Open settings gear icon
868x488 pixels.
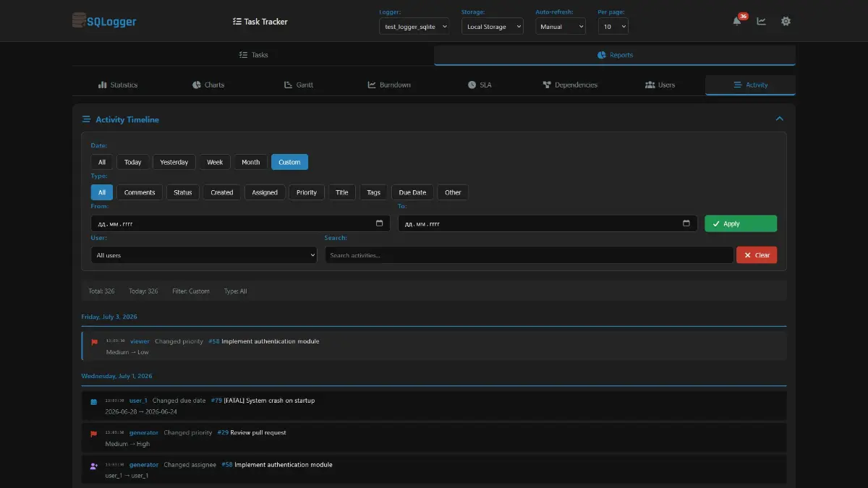(786, 21)
